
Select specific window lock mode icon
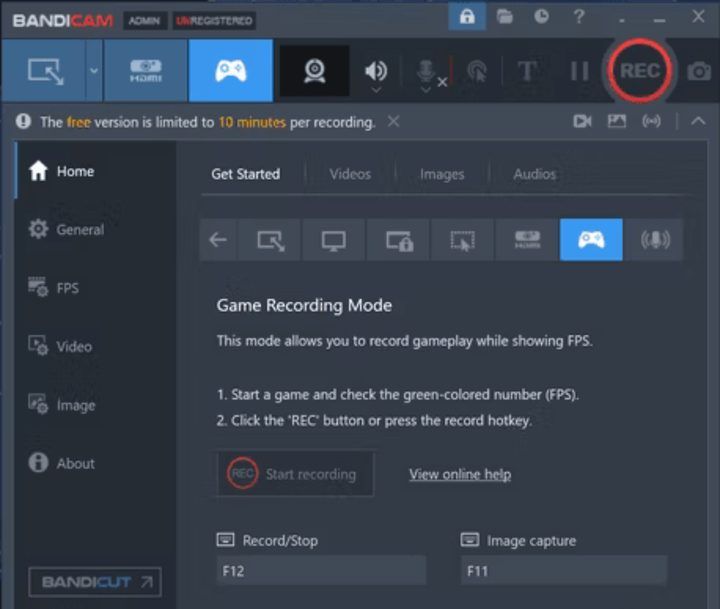point(399,240)
